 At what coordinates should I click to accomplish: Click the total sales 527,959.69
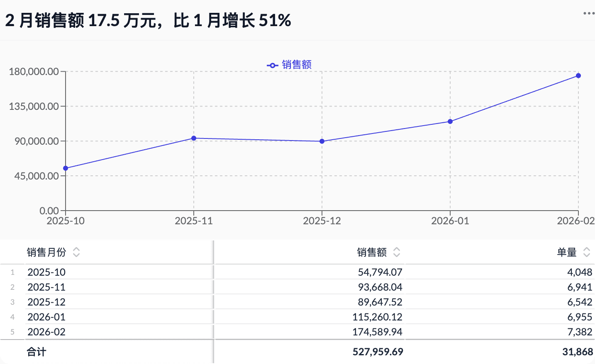[x=378, y=352]
